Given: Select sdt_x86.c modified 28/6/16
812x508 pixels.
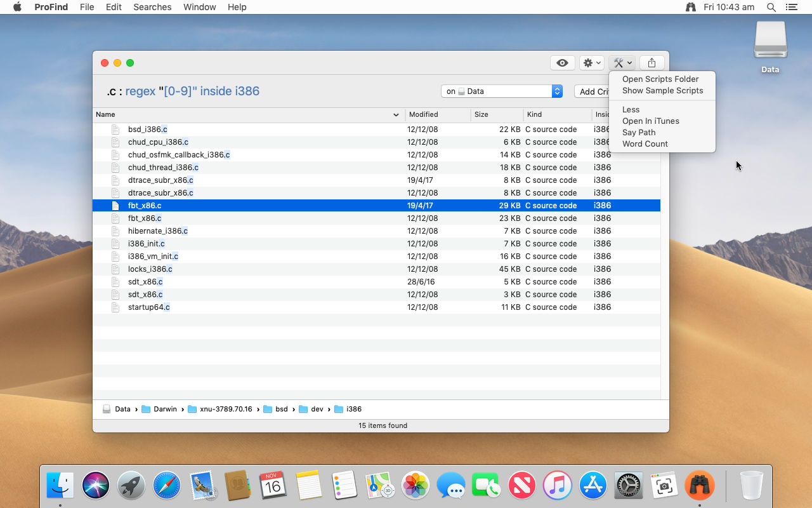Looking at the screenshot, I should (376, 281).
